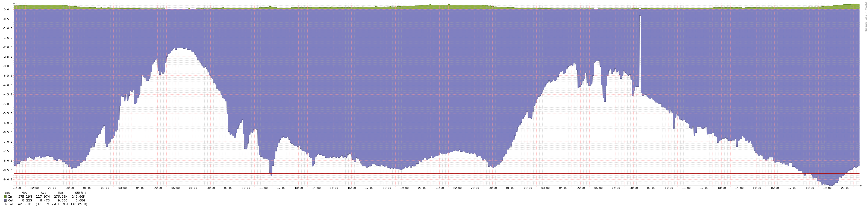Select the 'bps' legend header
This screenshot has width=868, height=208.
point(7,193)
